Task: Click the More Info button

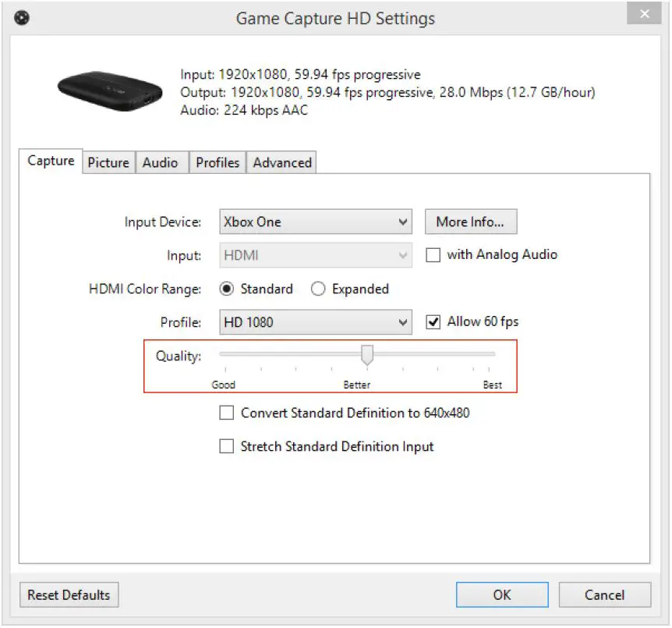Action: coord(470,222)
